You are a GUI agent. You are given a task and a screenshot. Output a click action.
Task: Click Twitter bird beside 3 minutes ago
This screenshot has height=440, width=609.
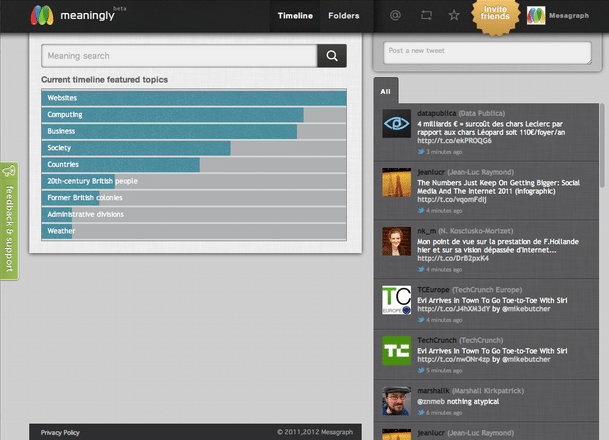pos(421,152)
